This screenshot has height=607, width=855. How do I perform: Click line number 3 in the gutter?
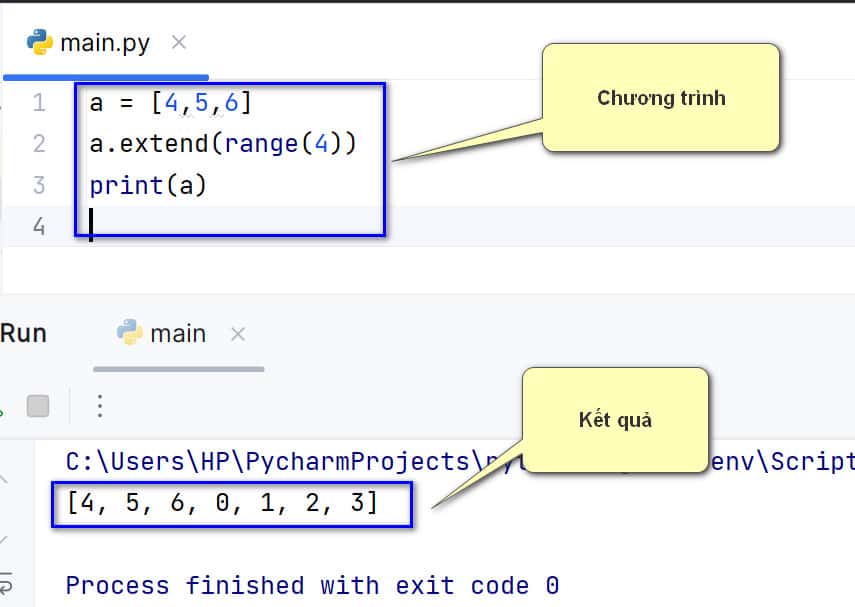pos(39,185)
